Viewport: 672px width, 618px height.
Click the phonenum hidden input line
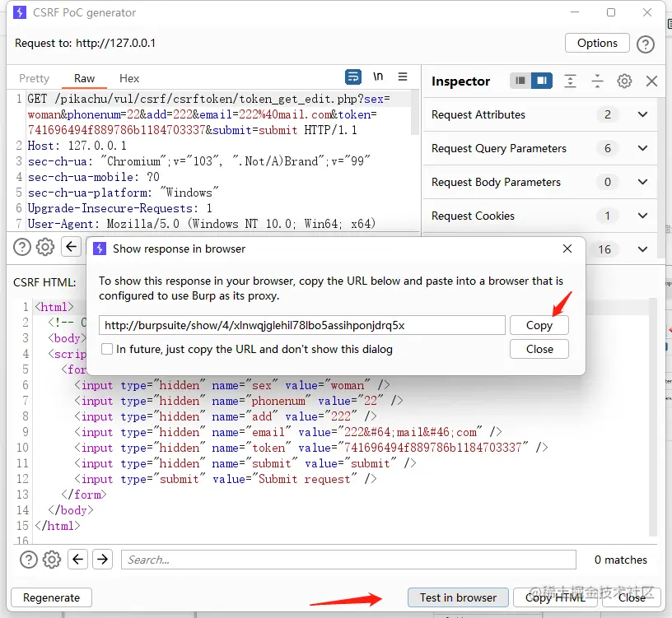(239, 401)
